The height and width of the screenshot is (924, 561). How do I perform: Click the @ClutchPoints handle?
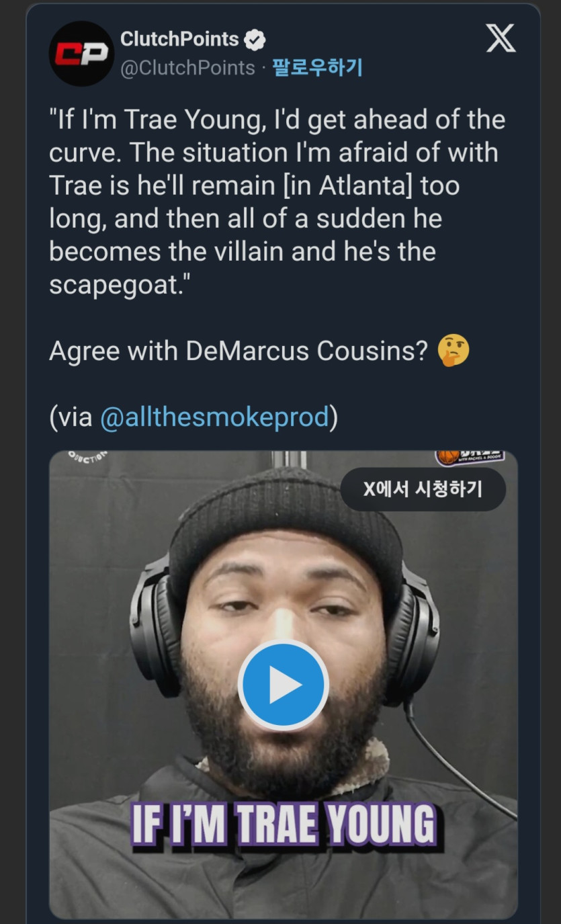coord(187,68)
